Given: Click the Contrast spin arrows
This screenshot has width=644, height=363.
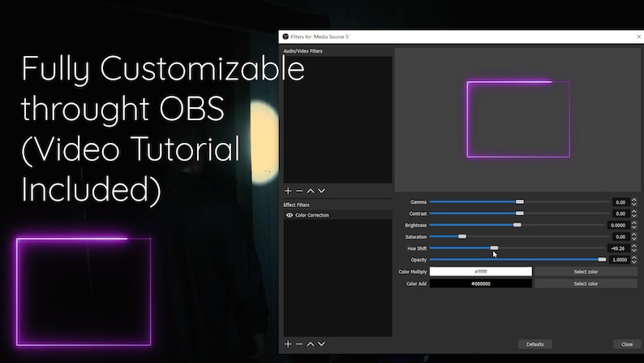Looking at the screenshot, I should coord(633,214).
